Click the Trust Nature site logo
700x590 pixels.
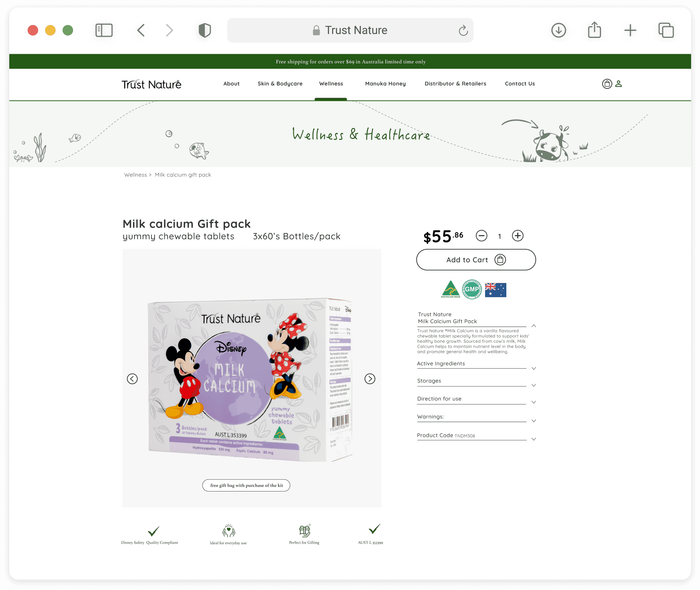pyautogui.click(x=152, y=84)
